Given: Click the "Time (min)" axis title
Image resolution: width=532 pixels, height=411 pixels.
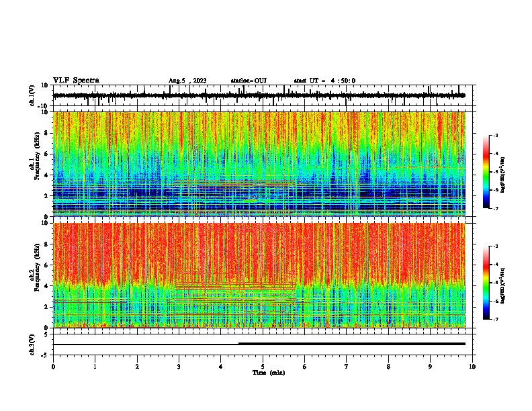Looking at the screenshot, I should 269,373.
